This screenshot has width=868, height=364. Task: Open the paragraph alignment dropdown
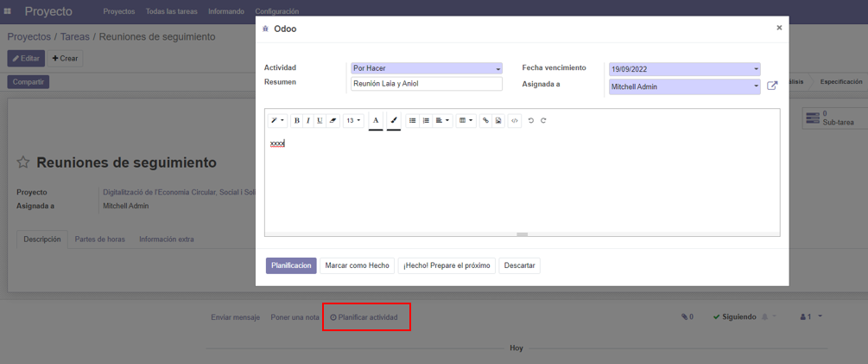442,120
